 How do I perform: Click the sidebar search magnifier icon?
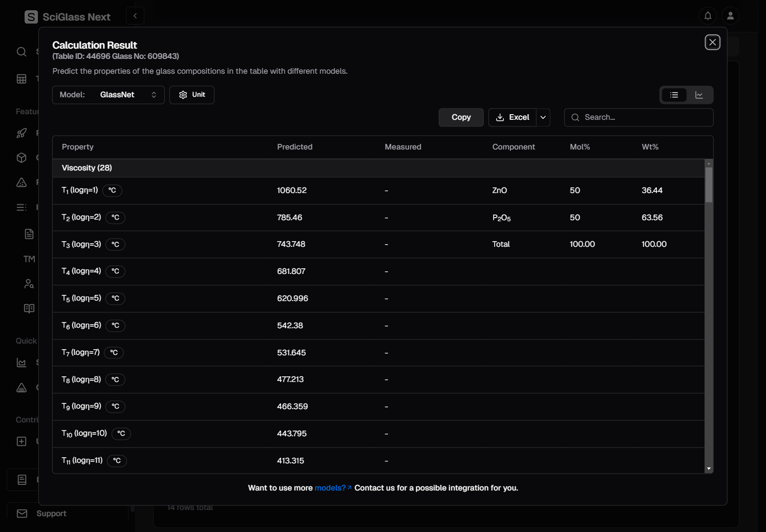coord(22,52)
